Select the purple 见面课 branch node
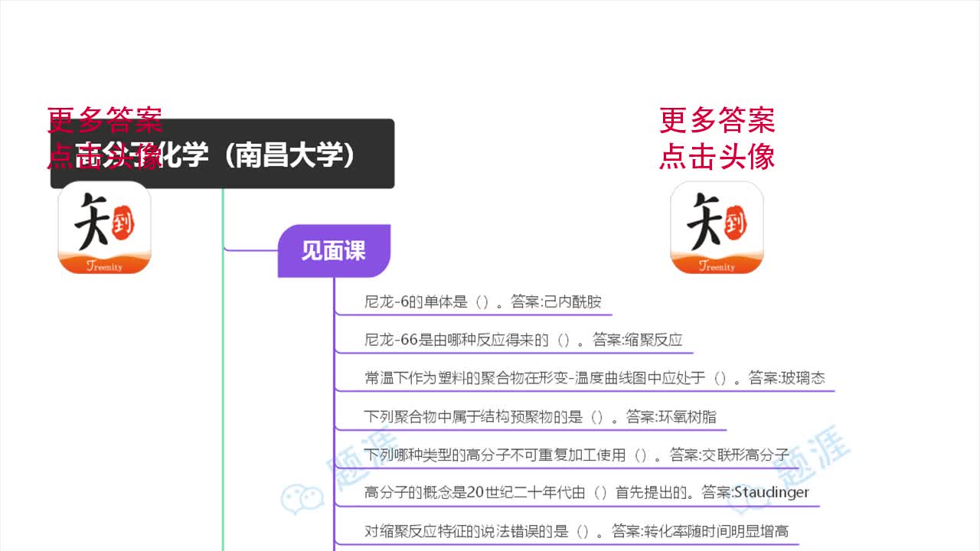This screenshot has width=980, height=551. coord(334,251)
